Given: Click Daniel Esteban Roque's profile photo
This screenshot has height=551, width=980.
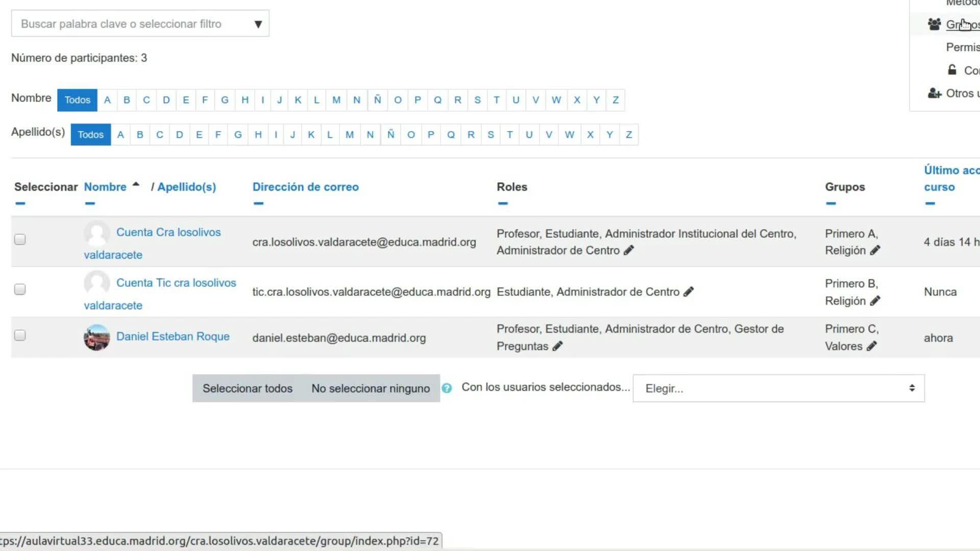Looking at the screenshot, I should (x=96, y=337).
